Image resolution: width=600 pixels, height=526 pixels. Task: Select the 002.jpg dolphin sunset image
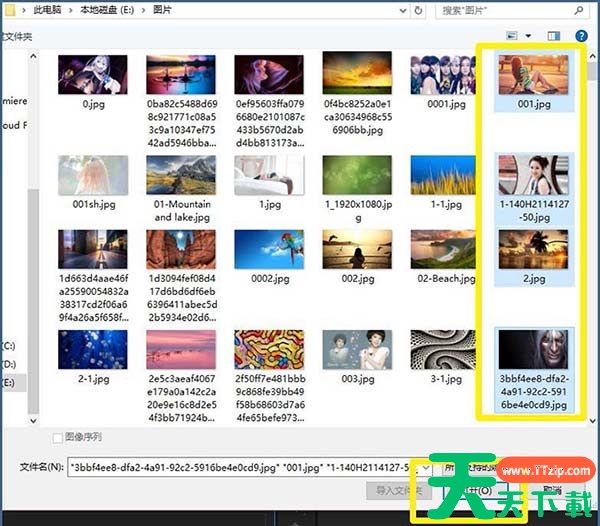(357, 249)
